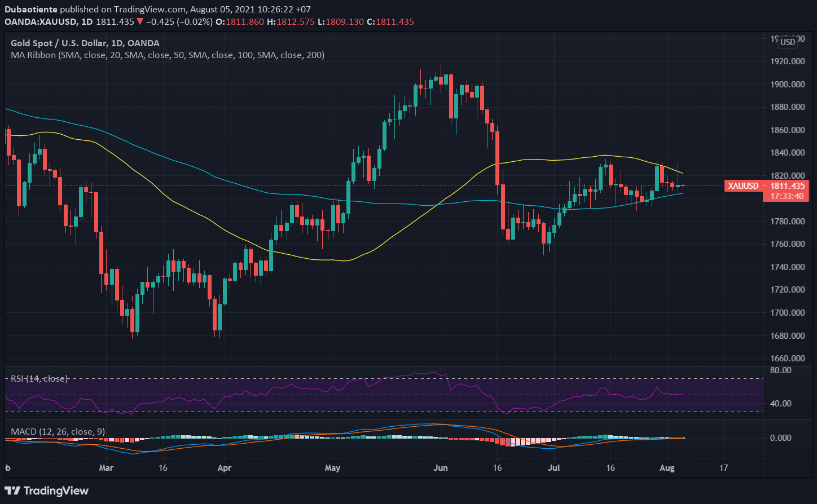Click the 1660.000 price axis label
The image size is (817, 504).
click(x=787, y=358)
